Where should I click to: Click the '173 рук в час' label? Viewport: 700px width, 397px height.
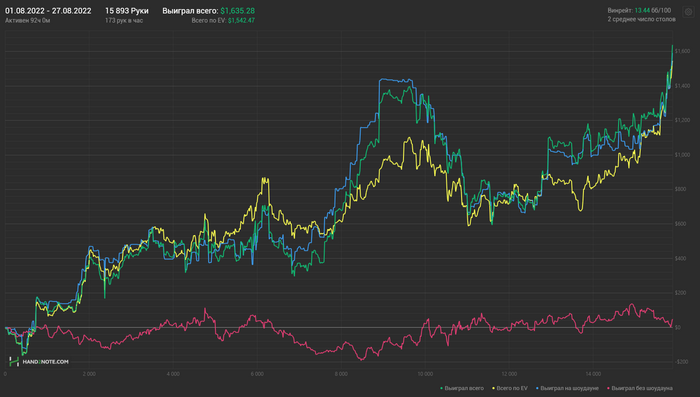(x=124, y=21)
